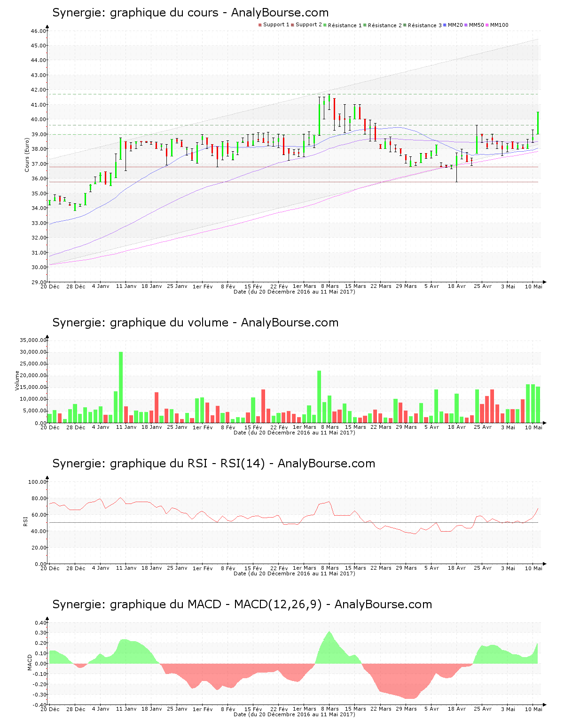Click "20 Déc" on the price chart axis

50,287
